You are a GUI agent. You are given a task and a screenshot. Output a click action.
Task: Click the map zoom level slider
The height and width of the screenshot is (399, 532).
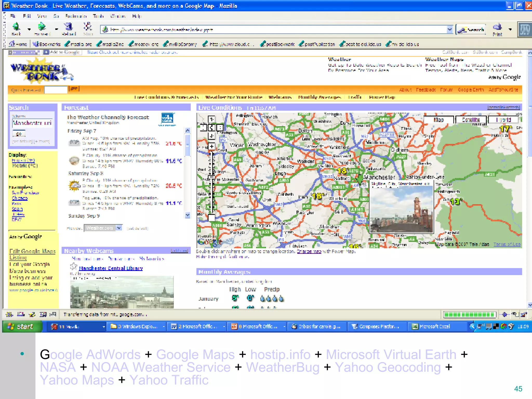coord(212,177)
